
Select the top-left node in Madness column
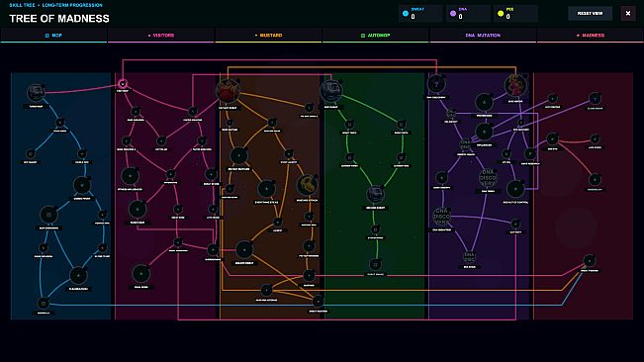[x=552, y=99]
